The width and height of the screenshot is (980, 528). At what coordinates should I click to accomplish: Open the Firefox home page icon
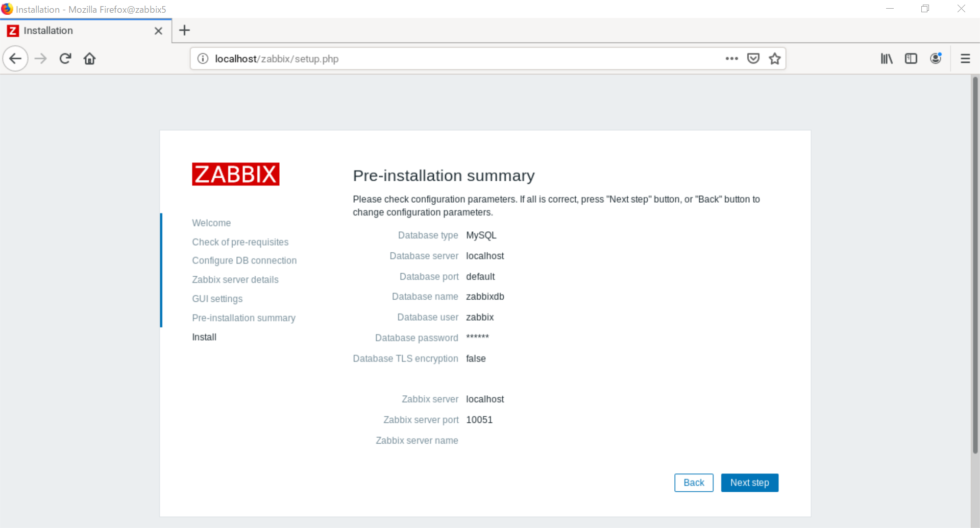coord(90,59)
